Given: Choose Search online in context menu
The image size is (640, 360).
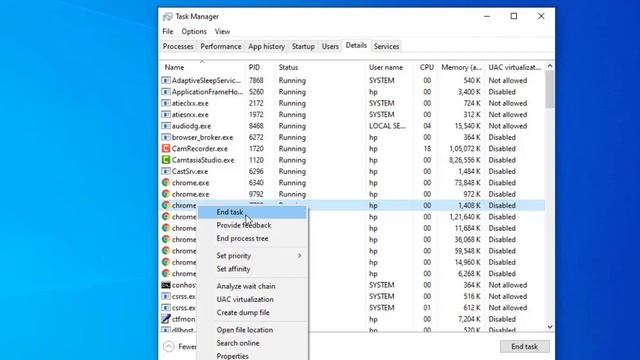Looking at the screenshot, I should tap(252, 343).
